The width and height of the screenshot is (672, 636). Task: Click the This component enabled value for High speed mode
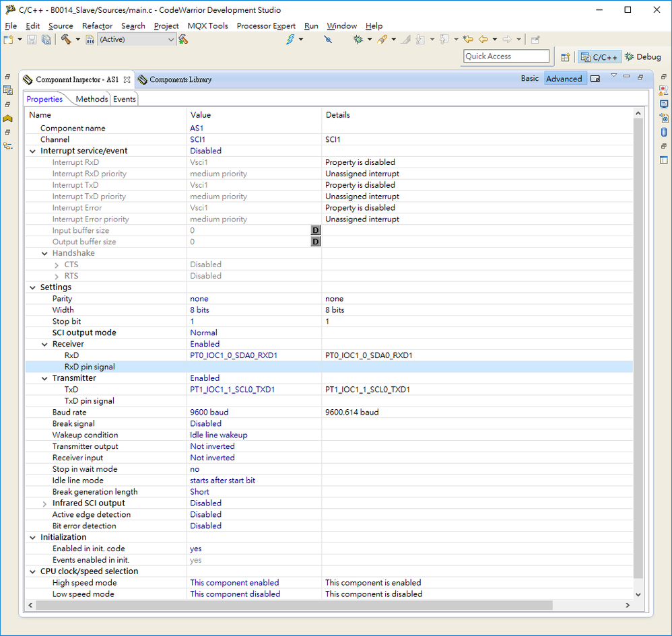tap(234, 582)
